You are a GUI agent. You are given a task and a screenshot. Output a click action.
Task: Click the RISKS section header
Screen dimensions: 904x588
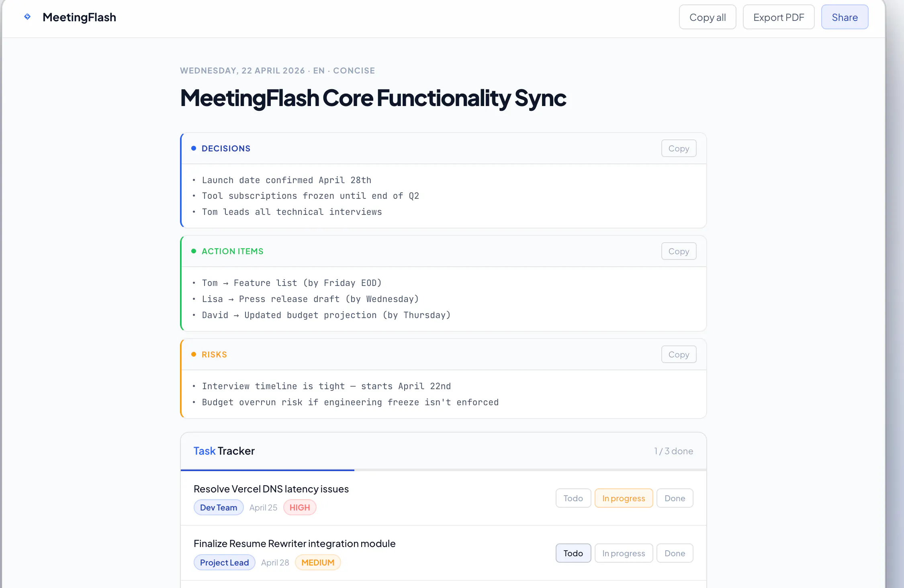[x=214, y=355]
